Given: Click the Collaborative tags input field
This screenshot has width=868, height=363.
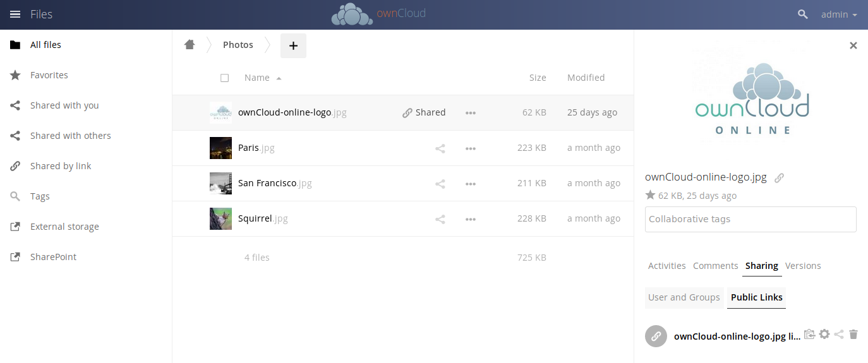Looking at the screenshot, I should tap(750, 219).
